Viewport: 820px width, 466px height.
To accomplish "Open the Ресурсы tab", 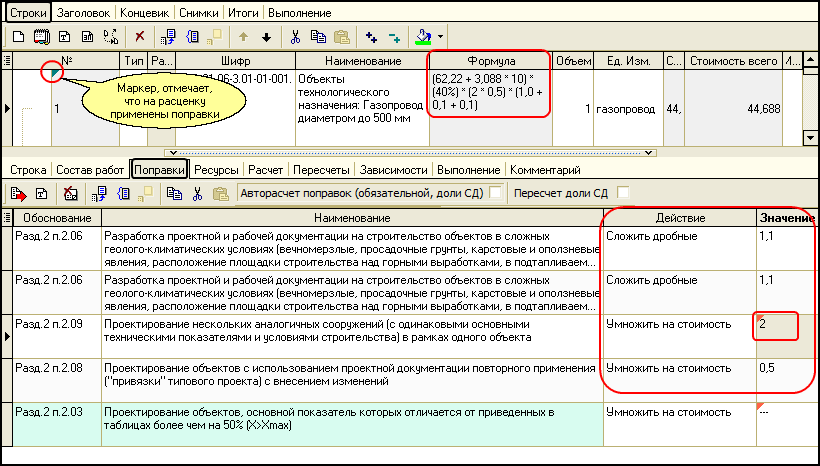I will [217, 170].
